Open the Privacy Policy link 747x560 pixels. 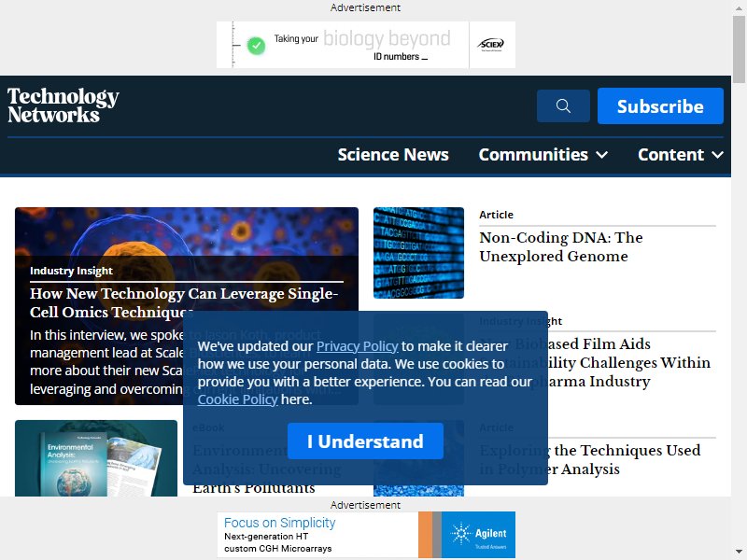[x=358, y=346]
